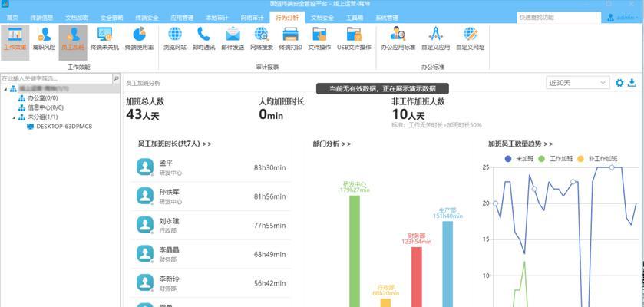The height and width of the screenshot is (307, 644).
Task: Click the yellow 行政部 bar
Action: [x=385, y=303]
